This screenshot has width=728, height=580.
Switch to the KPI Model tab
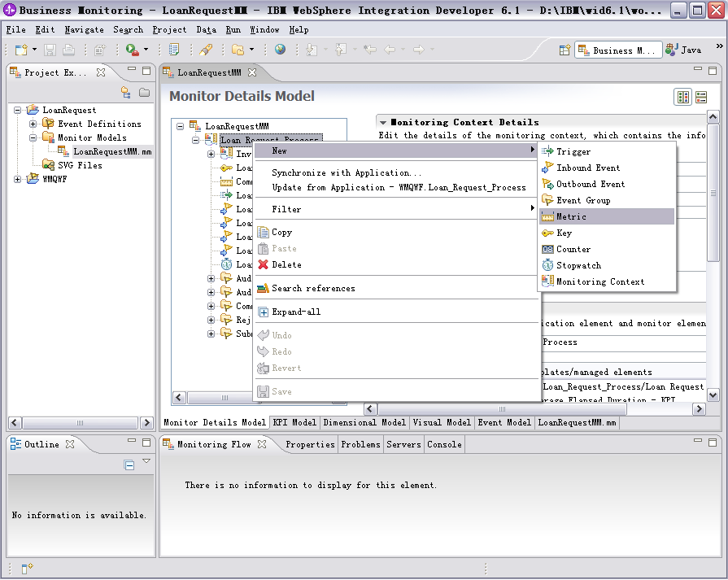tap(294, 422)
